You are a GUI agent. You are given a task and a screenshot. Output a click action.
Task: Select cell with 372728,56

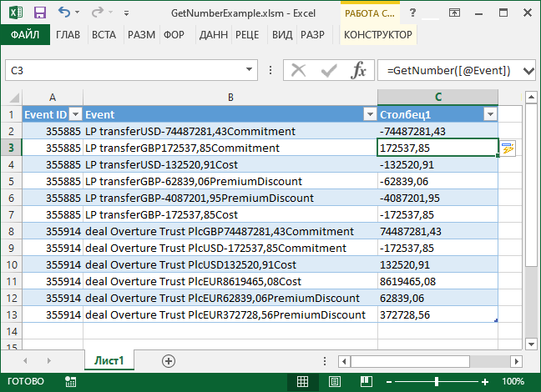coord(437,314)
